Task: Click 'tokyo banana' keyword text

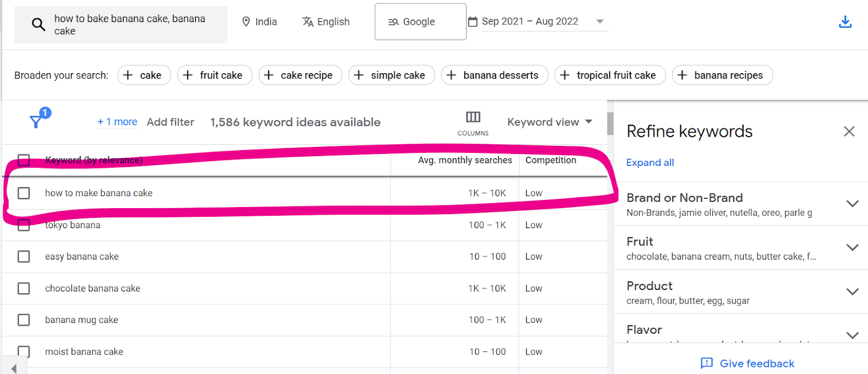Action: pyautogui.click(x=73, y=225)
